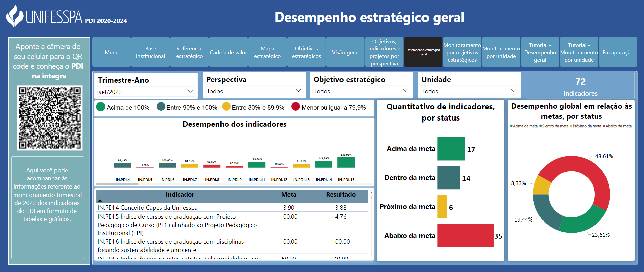Screen dimensions: 644x272
Task: Select the IN.PDI.4 bar in chart
Action: (123, 165)
